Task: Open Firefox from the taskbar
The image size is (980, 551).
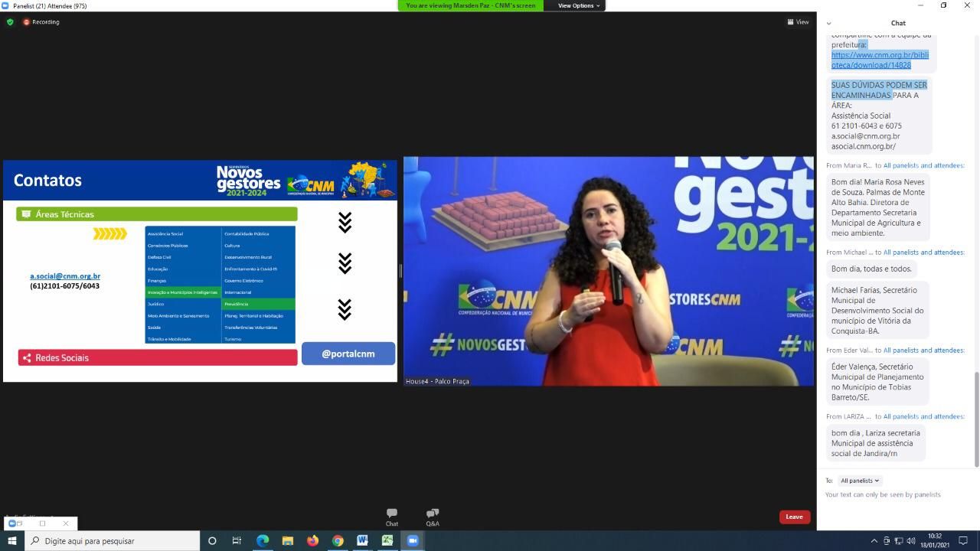Action: tap(312, 540)
